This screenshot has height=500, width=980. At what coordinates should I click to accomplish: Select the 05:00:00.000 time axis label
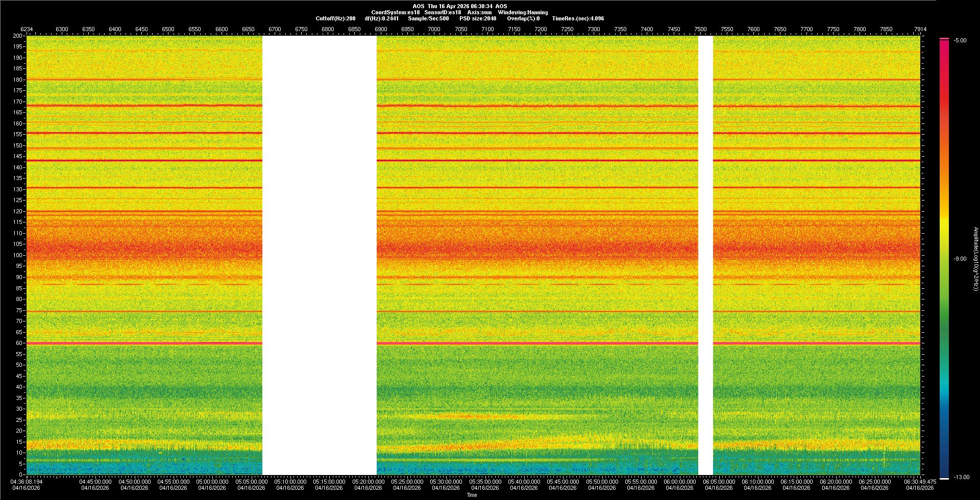tap(212, 482)
